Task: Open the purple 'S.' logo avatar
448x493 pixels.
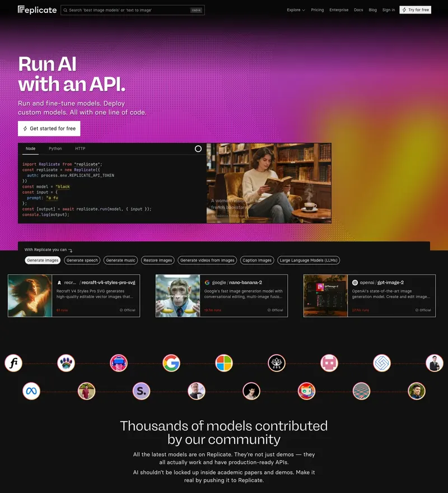Action: point(142,391)
